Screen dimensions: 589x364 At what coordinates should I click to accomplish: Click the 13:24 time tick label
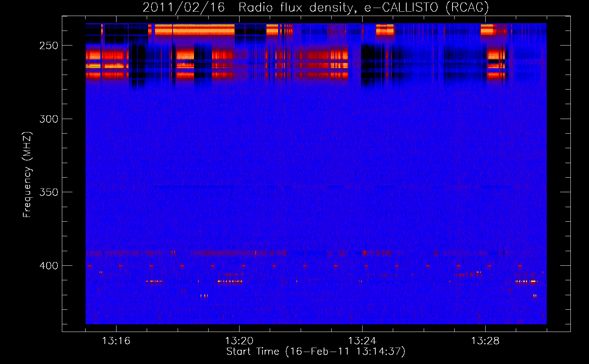[362, 341]
